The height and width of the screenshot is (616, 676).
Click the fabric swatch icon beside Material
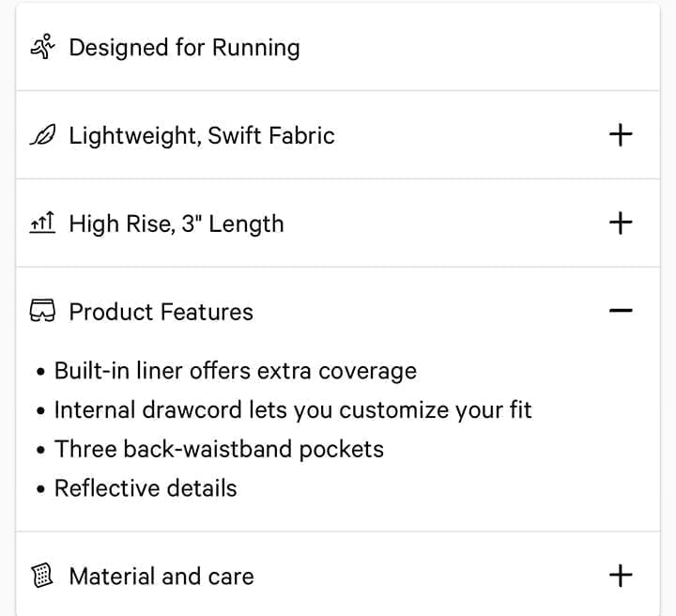click(x=42, y=576)
